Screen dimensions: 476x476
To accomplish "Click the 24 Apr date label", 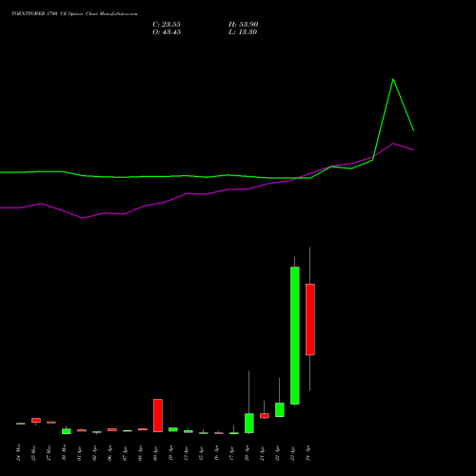I will pyautogui.click(x=307, y=453).
